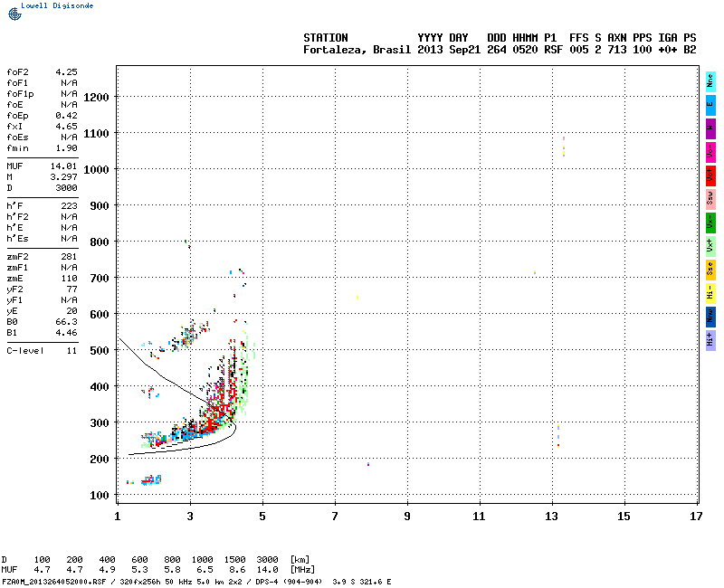Select the yellow Hi- legend swatch
Screen dimensions: 724x588
tap(710, 293)
